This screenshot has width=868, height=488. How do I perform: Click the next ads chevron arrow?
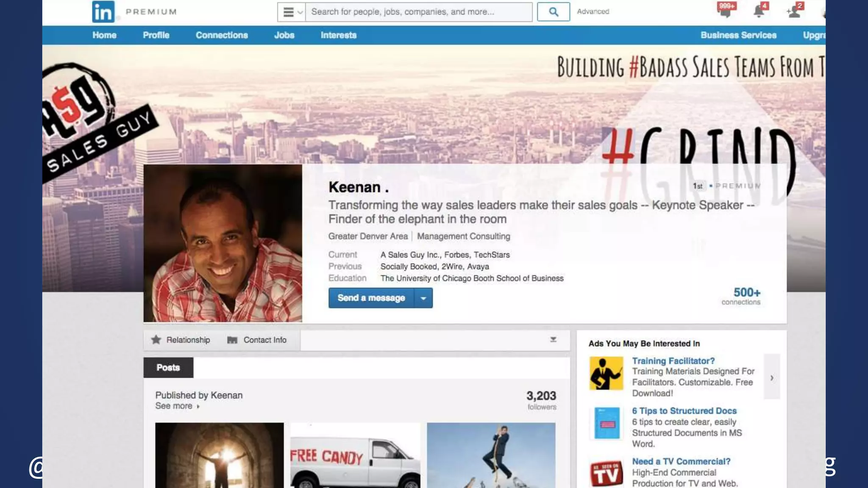point(772,377)
